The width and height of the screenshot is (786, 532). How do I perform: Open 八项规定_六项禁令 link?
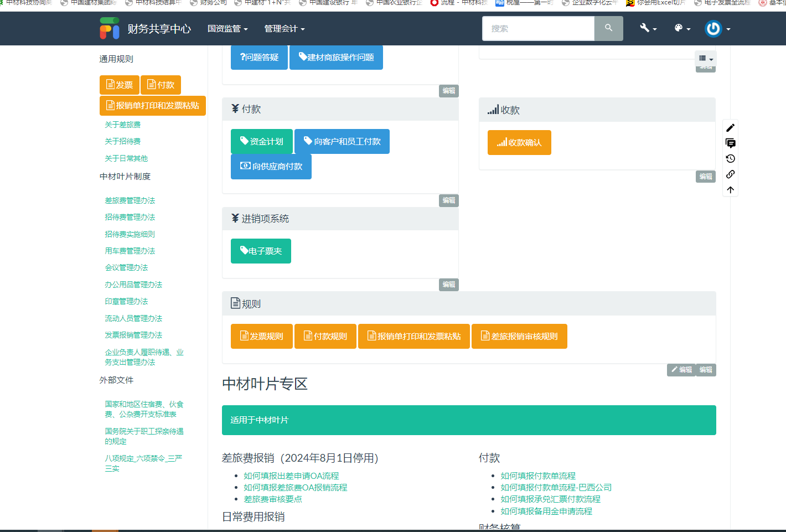point(144,463)
